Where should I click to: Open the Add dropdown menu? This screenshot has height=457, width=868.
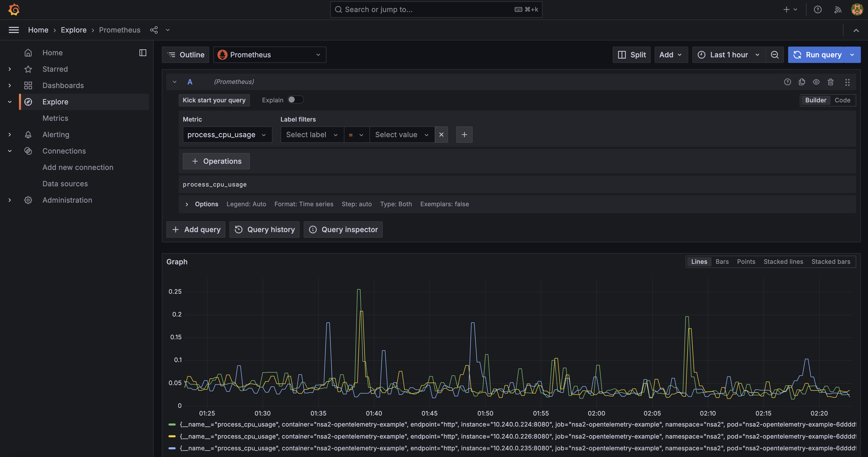(x=671, y=55)
